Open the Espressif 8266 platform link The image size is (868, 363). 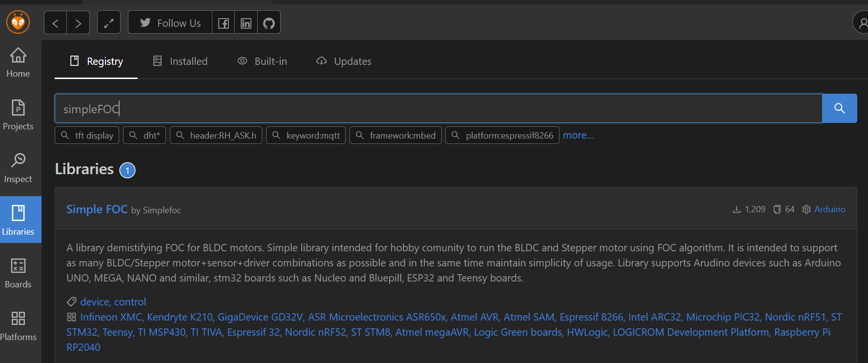591,317
